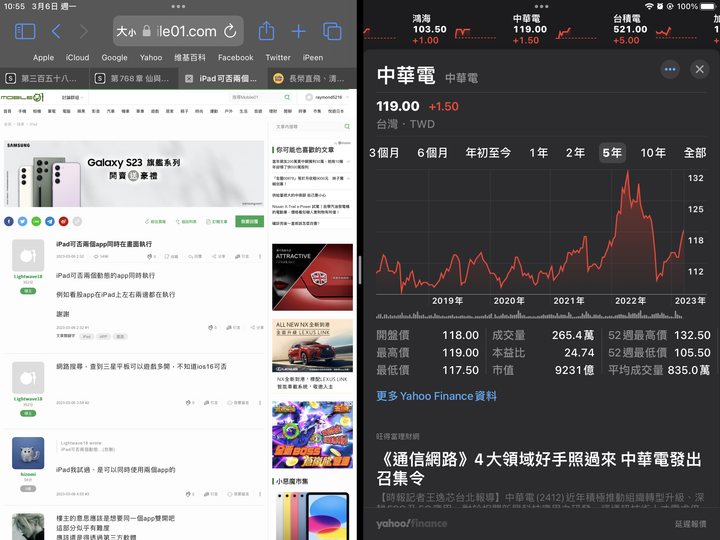
Task: Open the iPad可否兩個app thread title
Action: coord(104,244)
